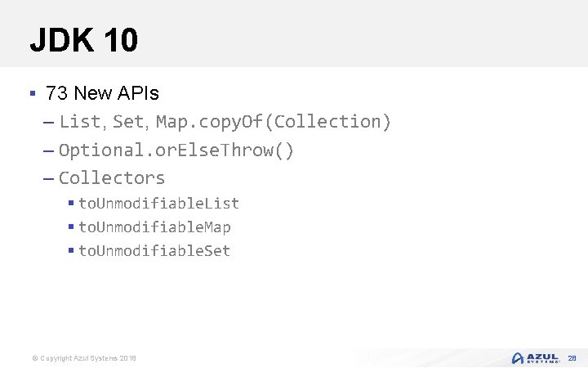The width and height of the screenshot is (588, 368).
Task: Select the toUnmodifiableList item text
Action: coord(158,203)
